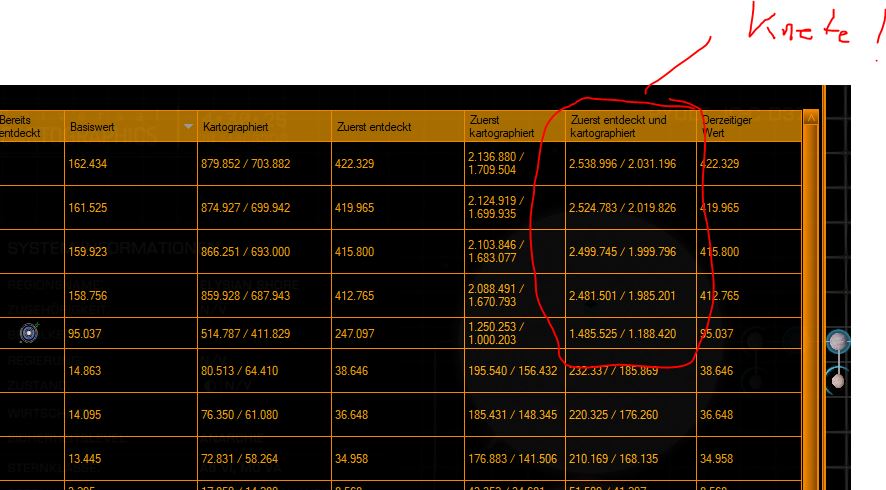Viewport: 886px width, 490px height.
Task: Select the lower small planet icon right of table
Action: [838, 380]
